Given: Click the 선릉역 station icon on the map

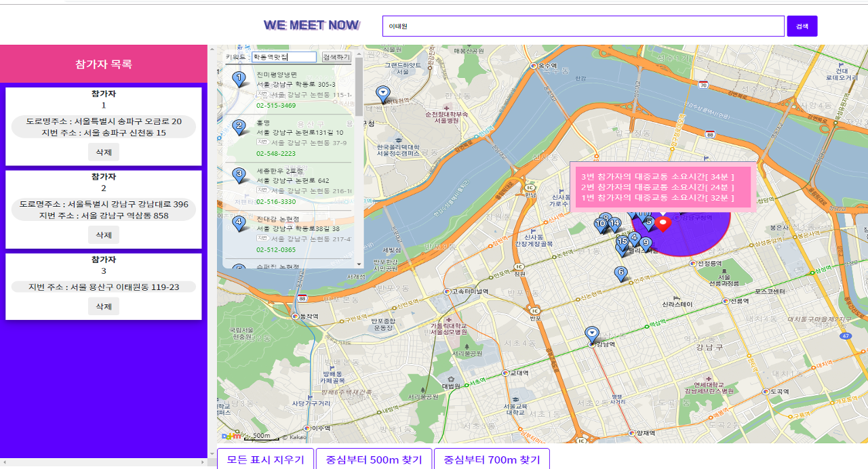Looking at the screenshot, I should pyautogui.click(x=725, y=301).
